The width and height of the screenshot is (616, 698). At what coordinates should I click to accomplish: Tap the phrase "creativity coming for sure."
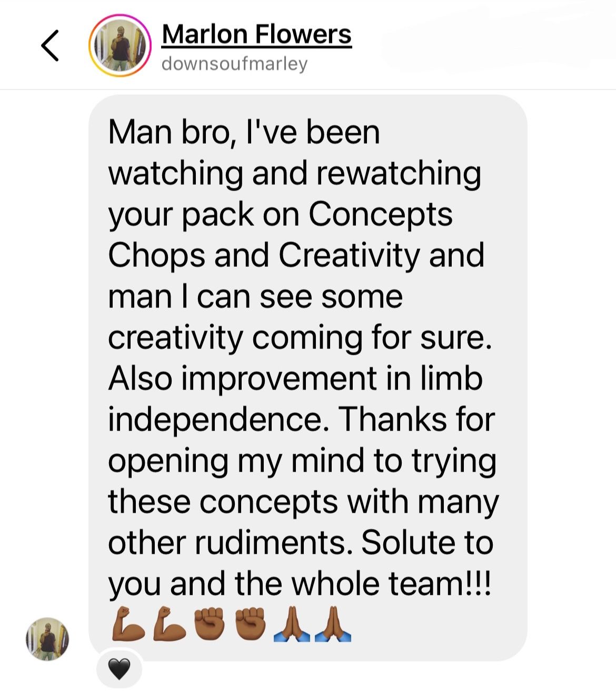pyautogui.click(x=300, y=337)
